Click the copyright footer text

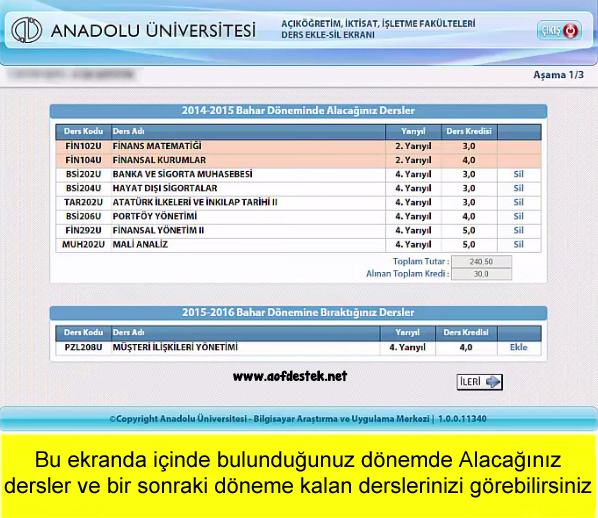298,419
